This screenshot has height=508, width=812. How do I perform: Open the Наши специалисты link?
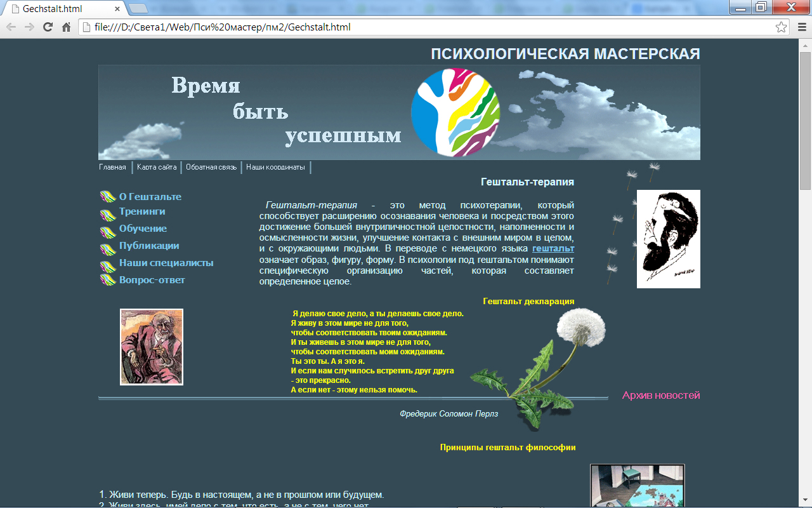[x=166, y=263]
